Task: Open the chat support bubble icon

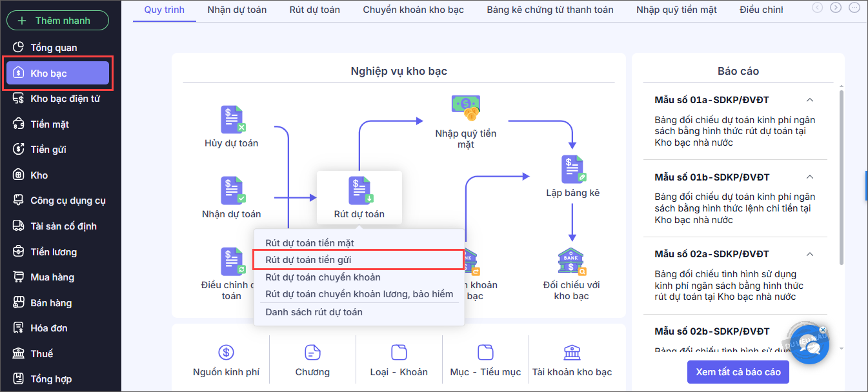Action: [x=809, y=345]
